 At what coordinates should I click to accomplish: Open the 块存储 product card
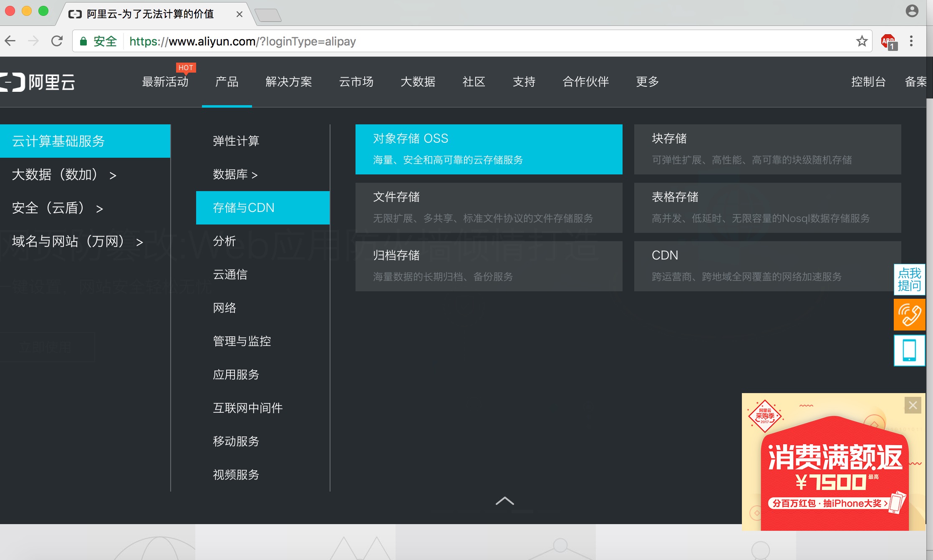(x=768, y=149)
